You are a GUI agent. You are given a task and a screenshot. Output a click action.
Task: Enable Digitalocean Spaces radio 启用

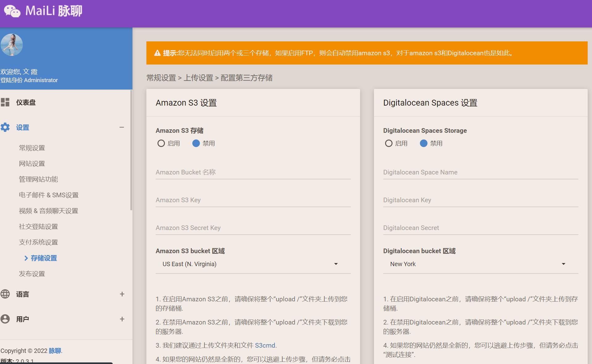pos(388,143)
